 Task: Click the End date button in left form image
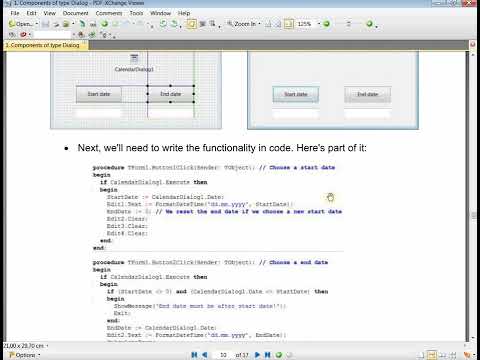click(171, 94)
